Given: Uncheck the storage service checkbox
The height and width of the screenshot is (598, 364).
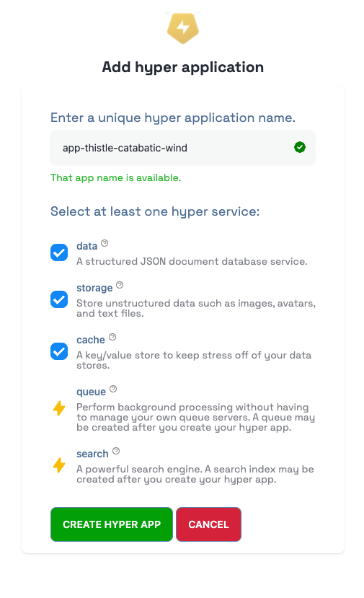Looking at the screenshot, I should [59, 299].
